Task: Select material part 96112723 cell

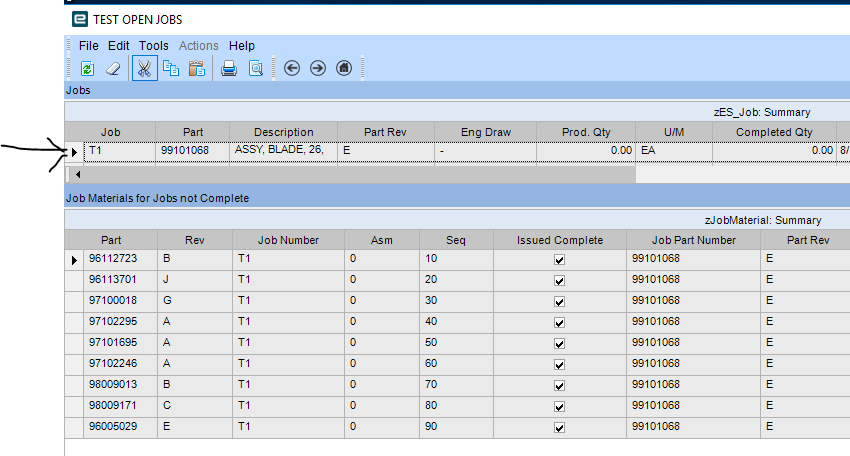Action: click(120, 260)
